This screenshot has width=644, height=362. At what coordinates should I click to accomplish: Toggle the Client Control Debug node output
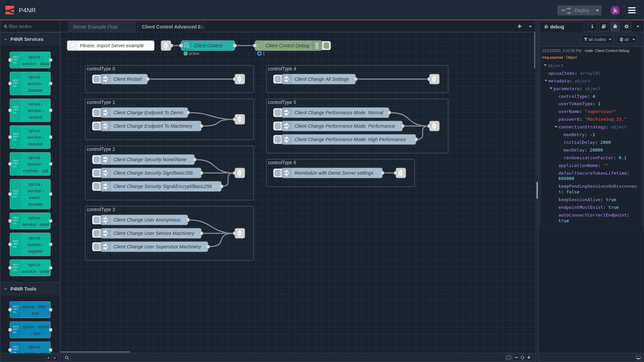pyautogui.click(x=326, y=46)
